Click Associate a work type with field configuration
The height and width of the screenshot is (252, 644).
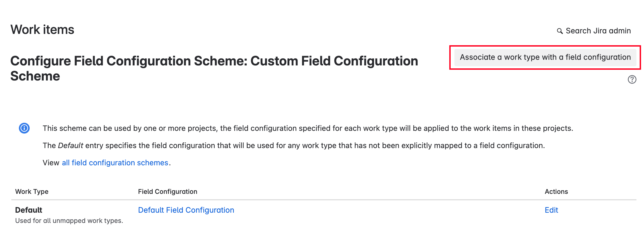click(545, 57)
